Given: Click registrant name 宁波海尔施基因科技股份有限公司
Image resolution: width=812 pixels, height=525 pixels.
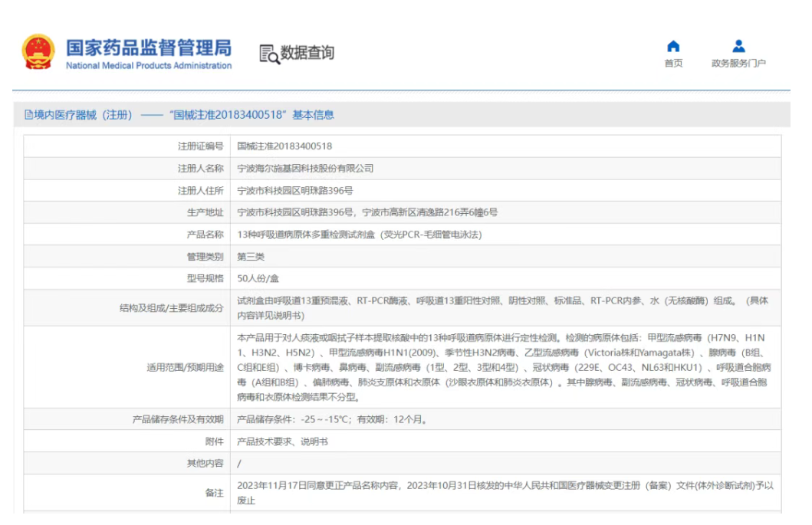Looking at the screenshot, I should [x=305, y=168].
